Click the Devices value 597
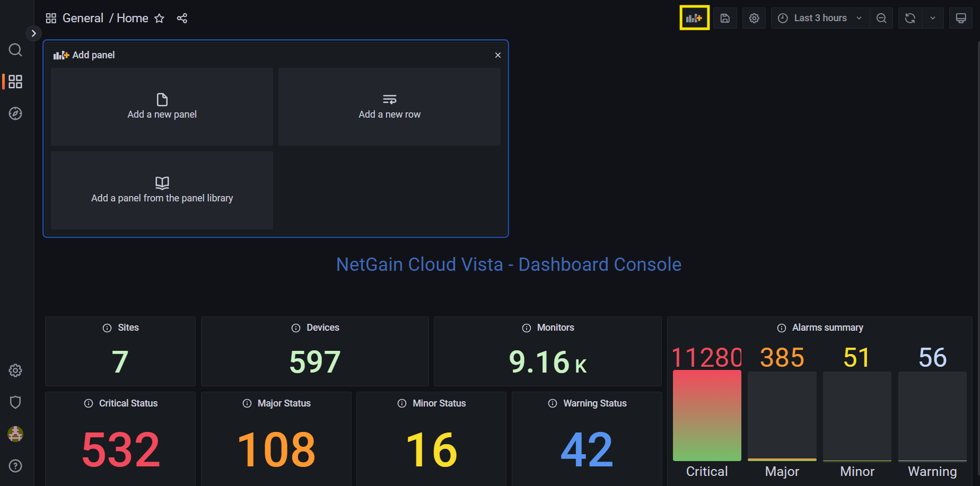 [315, 362]
